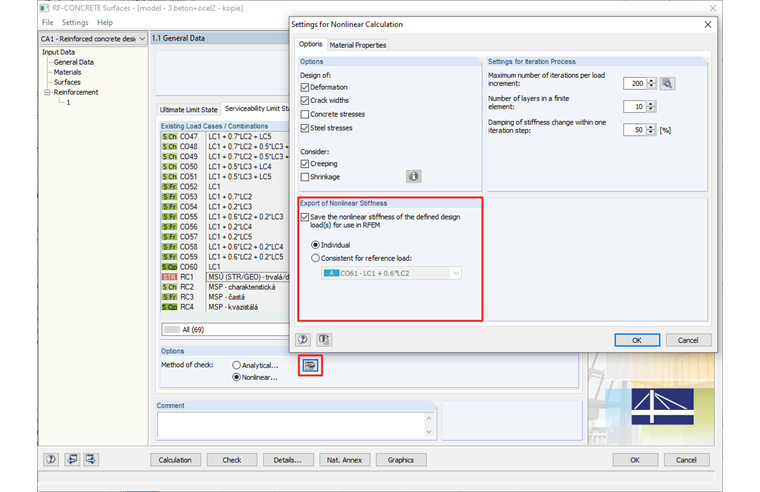Click in the number of layers field
This screenshot has height=492, width=760.
tap(635, 107)
